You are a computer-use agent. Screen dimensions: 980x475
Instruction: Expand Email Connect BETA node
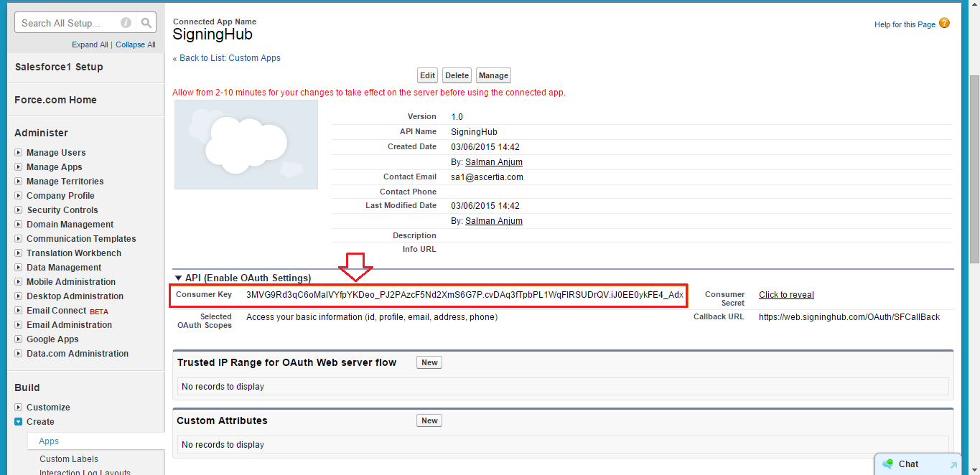point(19,311)
